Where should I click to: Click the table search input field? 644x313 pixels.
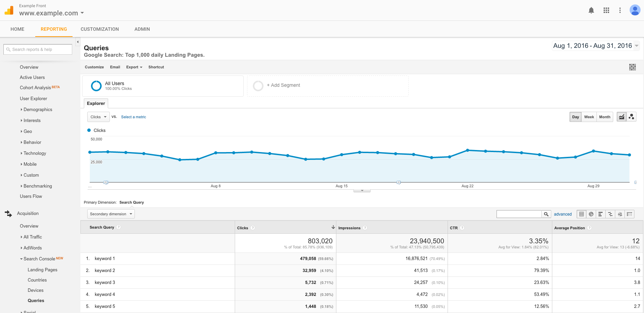pos(519,214)
